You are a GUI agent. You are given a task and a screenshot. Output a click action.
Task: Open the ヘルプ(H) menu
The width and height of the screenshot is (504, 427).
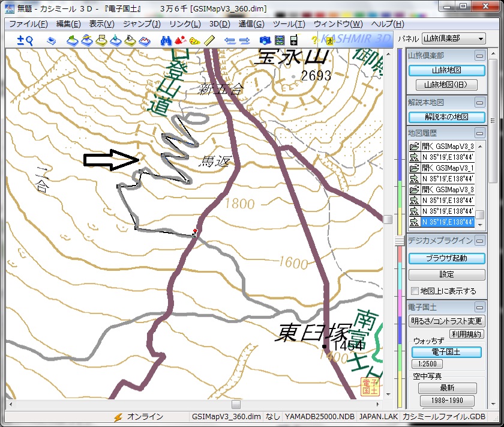(x=388, y=24)
